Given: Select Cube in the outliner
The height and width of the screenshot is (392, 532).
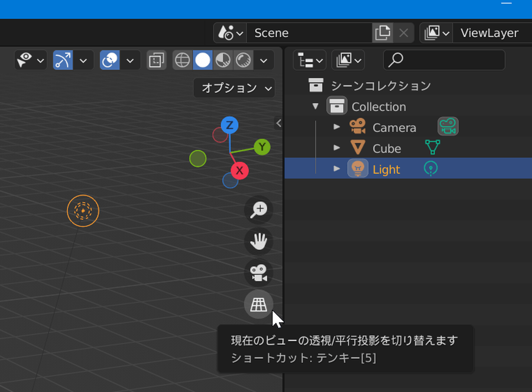Looking at the screenshot, I should click(387, 149).
